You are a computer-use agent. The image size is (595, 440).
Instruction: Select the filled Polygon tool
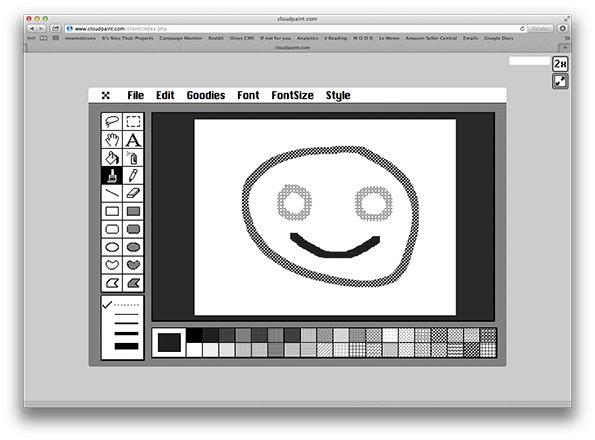(x=133, y=283)
